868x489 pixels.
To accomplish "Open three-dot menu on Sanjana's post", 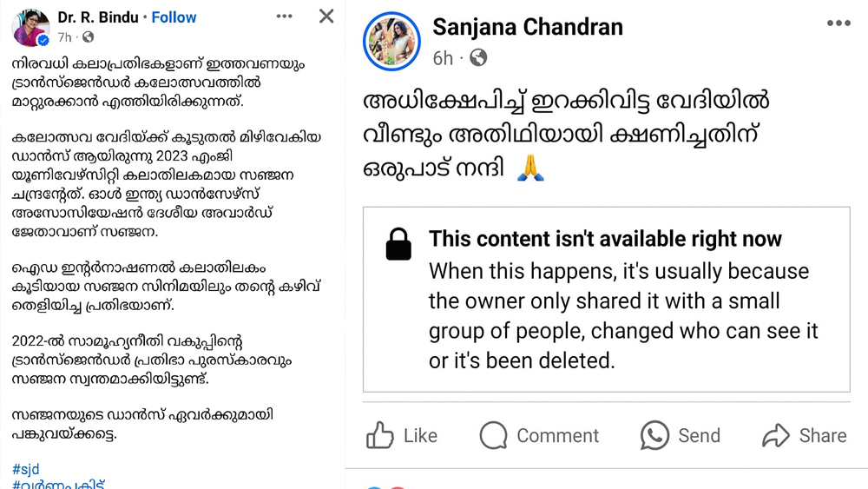I will point(838,23).
